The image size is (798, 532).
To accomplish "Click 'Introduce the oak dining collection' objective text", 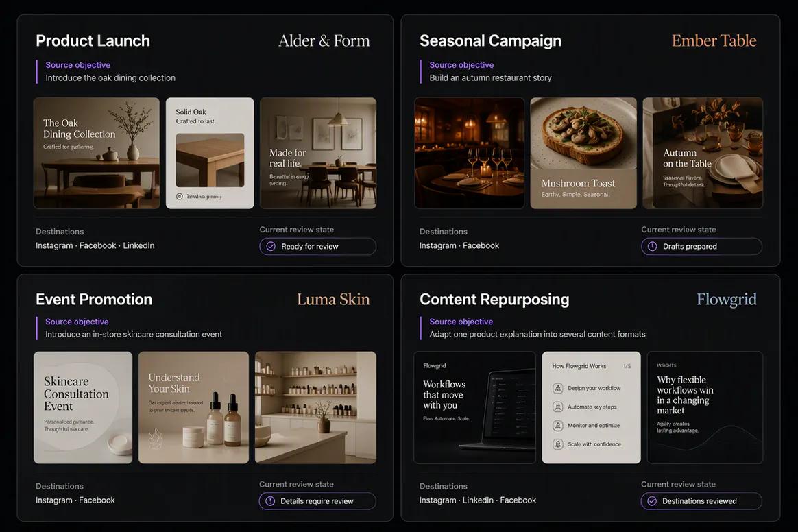I will coord(110,78).
